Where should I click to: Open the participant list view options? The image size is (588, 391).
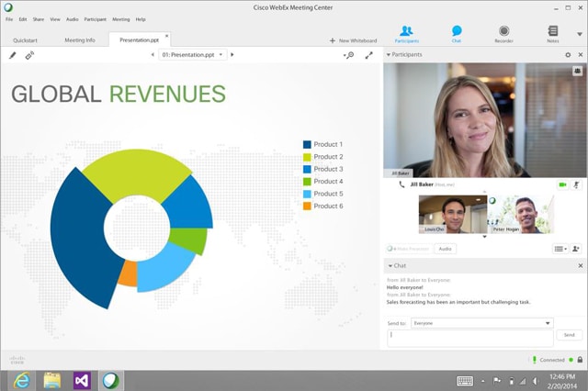pyautogui.click(x=560, y=249)
